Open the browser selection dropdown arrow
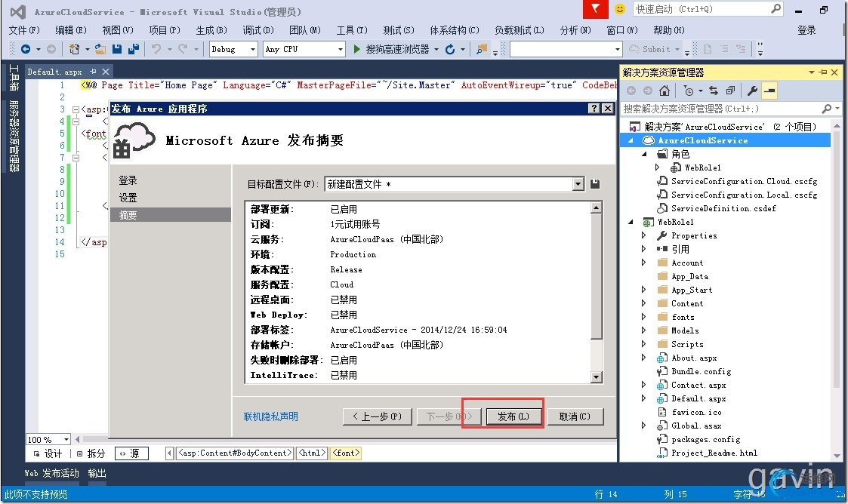This screenshot has width=848, height=504. pos(436,49)
